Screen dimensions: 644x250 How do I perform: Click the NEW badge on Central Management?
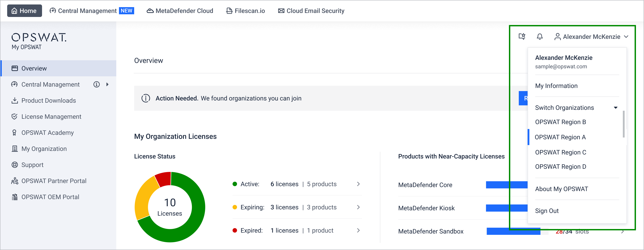click(127, 11)
